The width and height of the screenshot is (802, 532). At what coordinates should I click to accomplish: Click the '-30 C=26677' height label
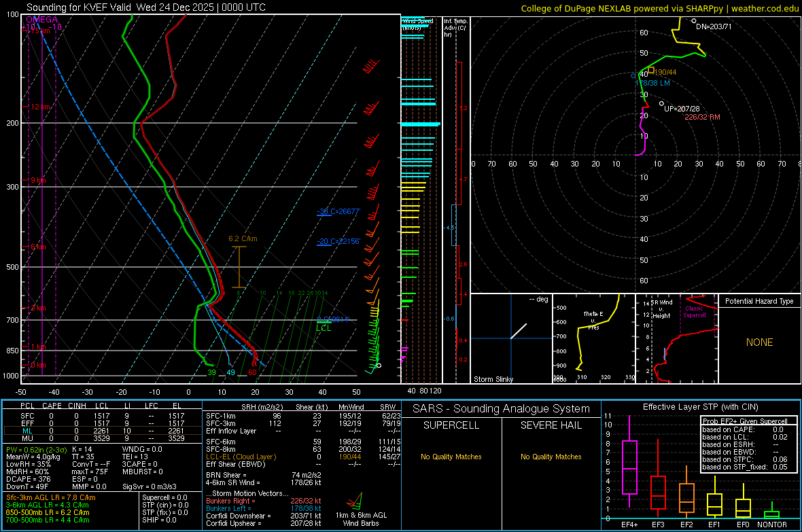point(338,211)
